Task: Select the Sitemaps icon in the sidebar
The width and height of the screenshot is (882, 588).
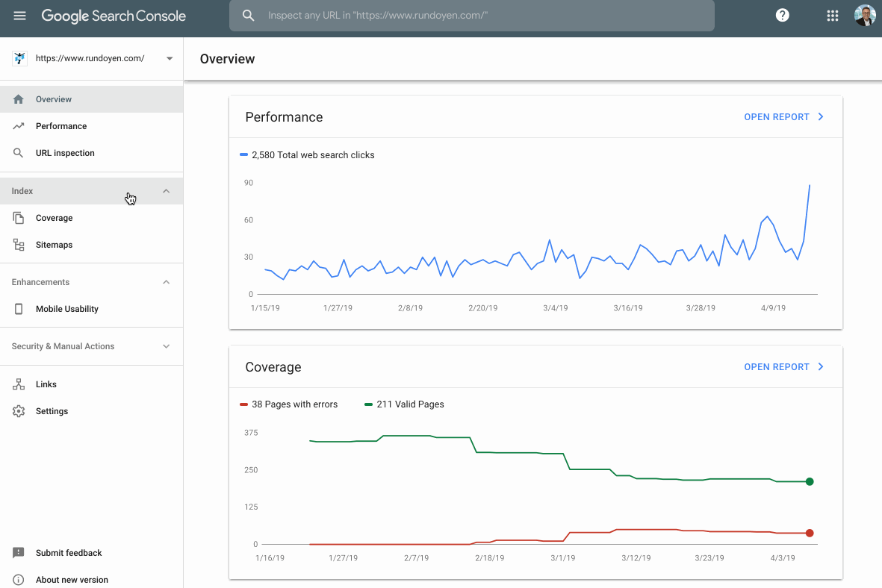Action: pyautogui.click(x=19, y=244)
